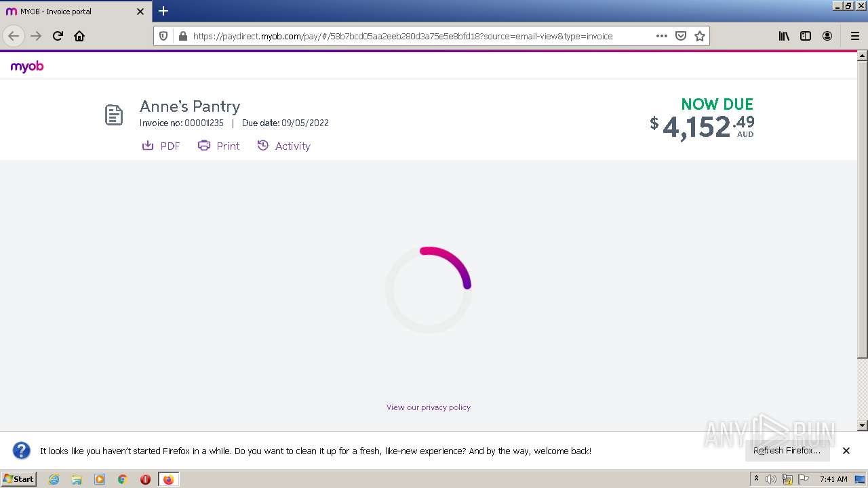Viewport: 868px width, 488px height.
Task: View our privacy policy link
Action: pyautogui.click(x=429, y=407)
